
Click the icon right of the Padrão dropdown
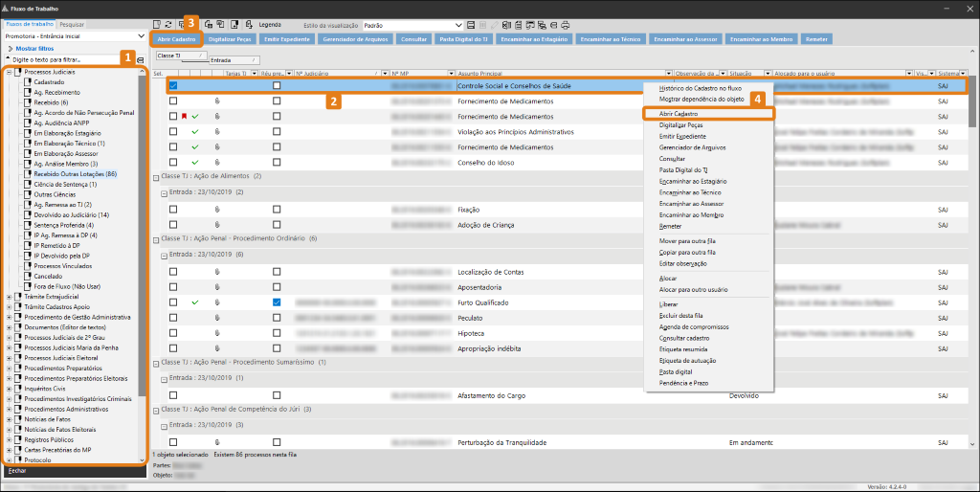[471, 25]
